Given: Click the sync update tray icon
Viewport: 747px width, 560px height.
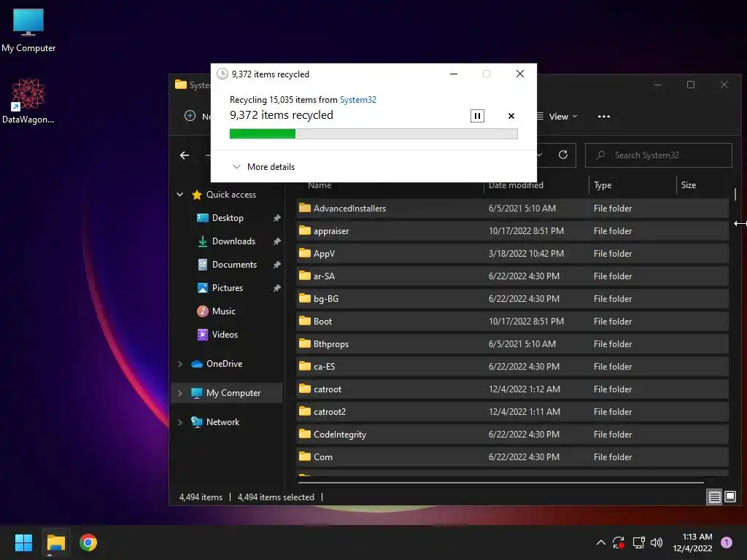Looking at the screenshot, I should coord(619,542).
